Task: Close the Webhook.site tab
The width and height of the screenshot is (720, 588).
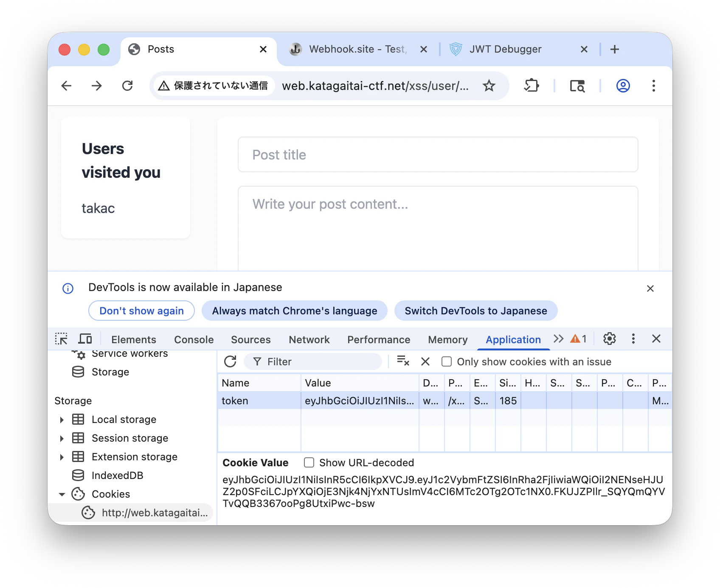Action: point(423,49)
